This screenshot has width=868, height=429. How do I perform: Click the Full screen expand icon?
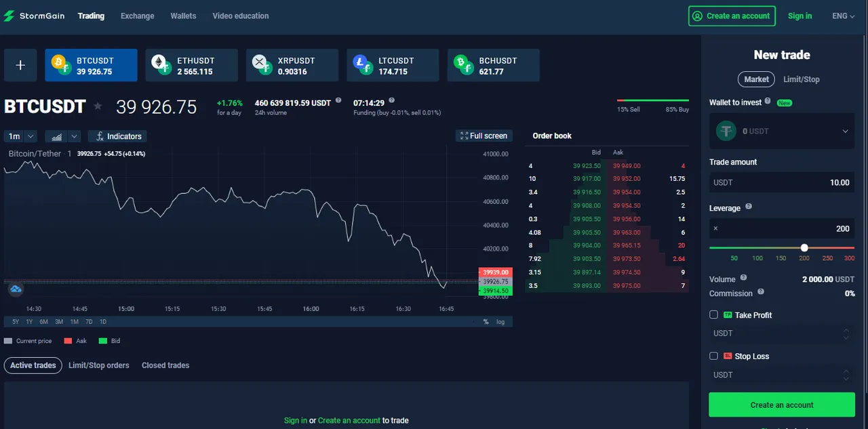[x=464, y=136]
